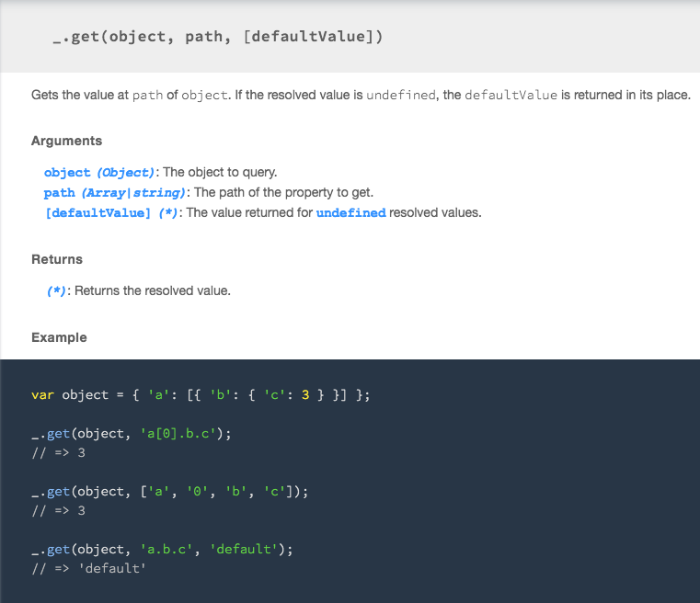Click the inline 'undefined' code word in description

tap(401, 95)
